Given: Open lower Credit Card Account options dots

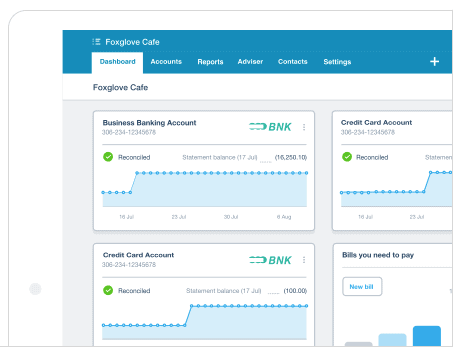Looking at the screenshot, I should coord(304,260).
